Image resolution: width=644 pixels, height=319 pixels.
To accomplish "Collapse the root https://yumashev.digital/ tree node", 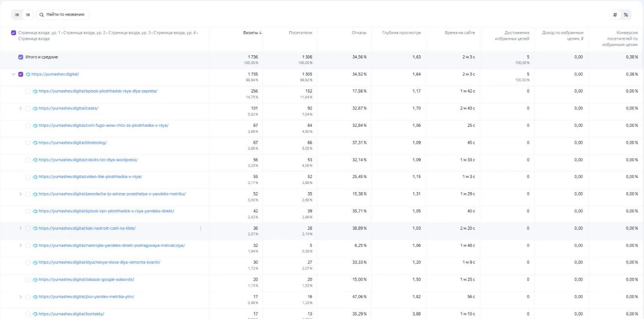I will click(13, 74).
